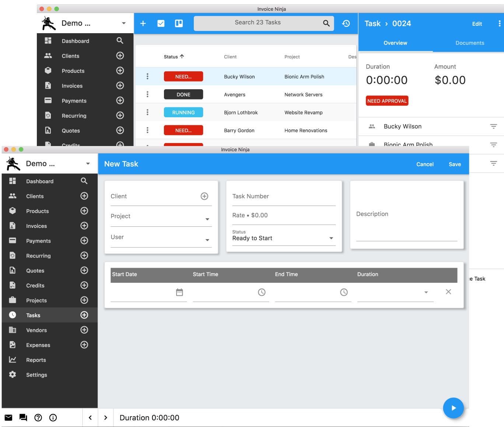Click the search magnifier in Search 23 Tasks field
The height and width of the screenshot is (427, 504).
point(326,23)
